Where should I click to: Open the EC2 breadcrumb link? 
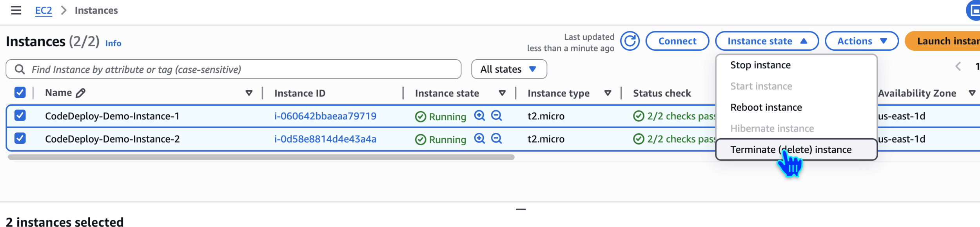pyautogui.click(x=44, y=10)
